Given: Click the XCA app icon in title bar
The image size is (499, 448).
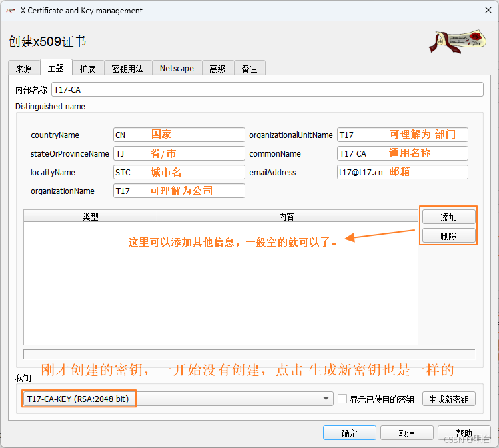Looking at the screenshot, I should tap(11, 11).
